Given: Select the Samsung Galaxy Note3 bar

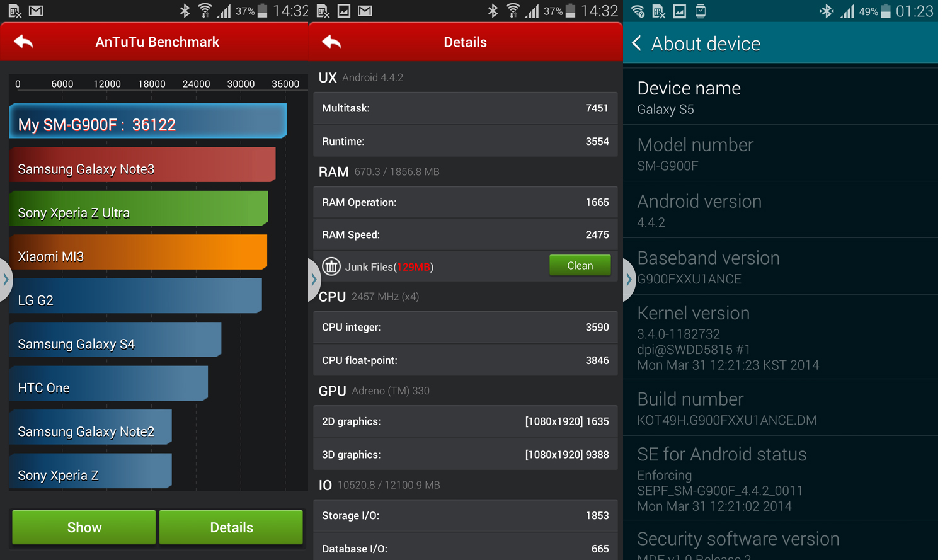Looking at the screenshot, I should pyautogui.click(x=142, y=165).
